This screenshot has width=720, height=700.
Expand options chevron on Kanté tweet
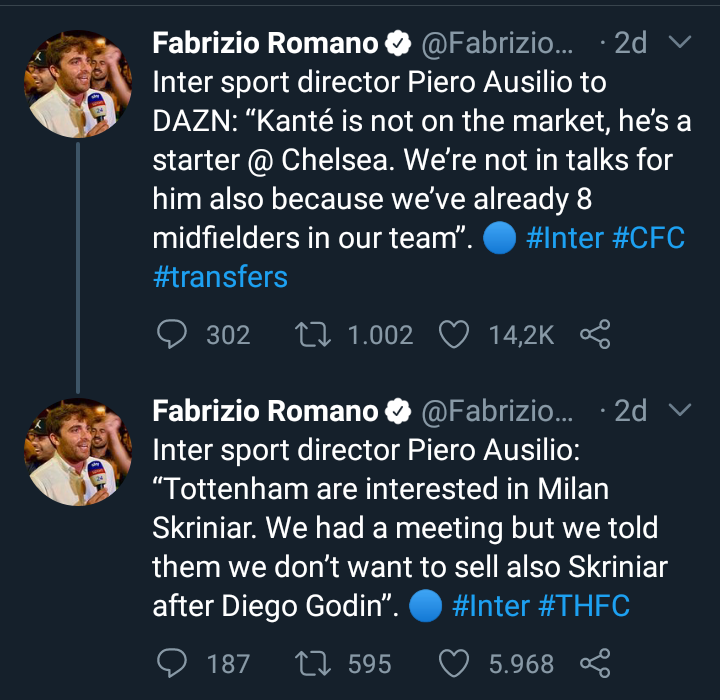[x=679, y=43]
